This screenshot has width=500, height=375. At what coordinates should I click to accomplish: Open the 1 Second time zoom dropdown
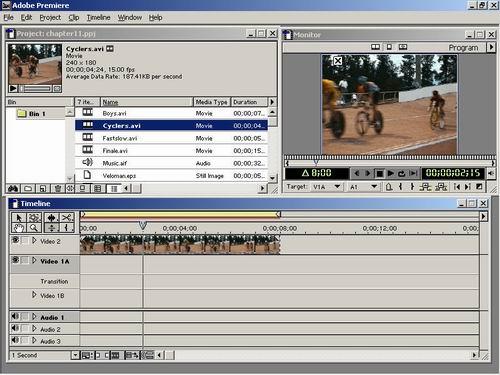[75, 355]
